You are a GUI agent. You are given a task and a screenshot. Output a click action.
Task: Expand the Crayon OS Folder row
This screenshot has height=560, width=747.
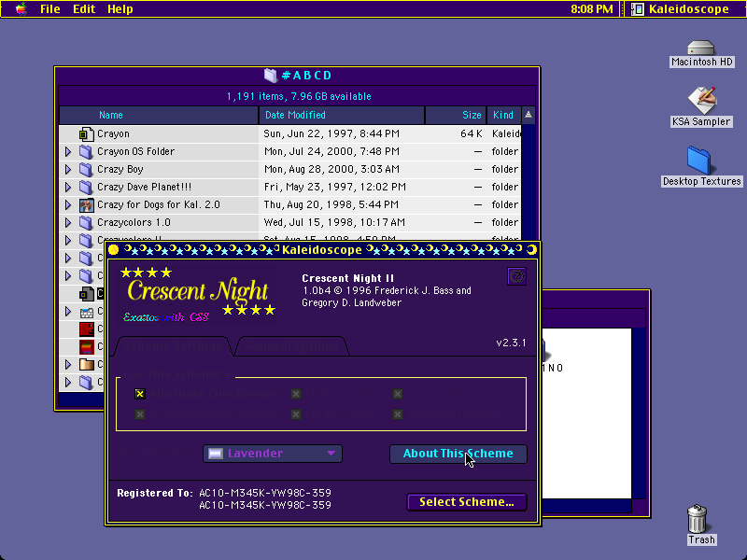pyautogui.click(x=68, y=152)
